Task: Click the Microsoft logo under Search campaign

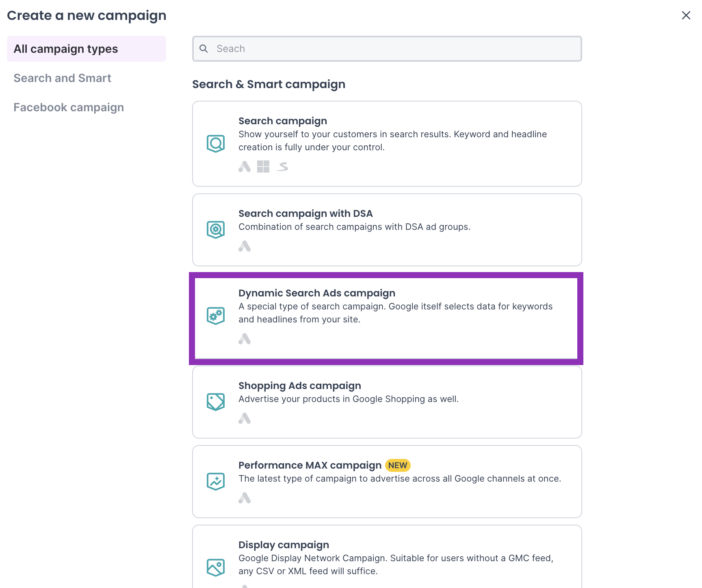Action: [x=263, y=166]
